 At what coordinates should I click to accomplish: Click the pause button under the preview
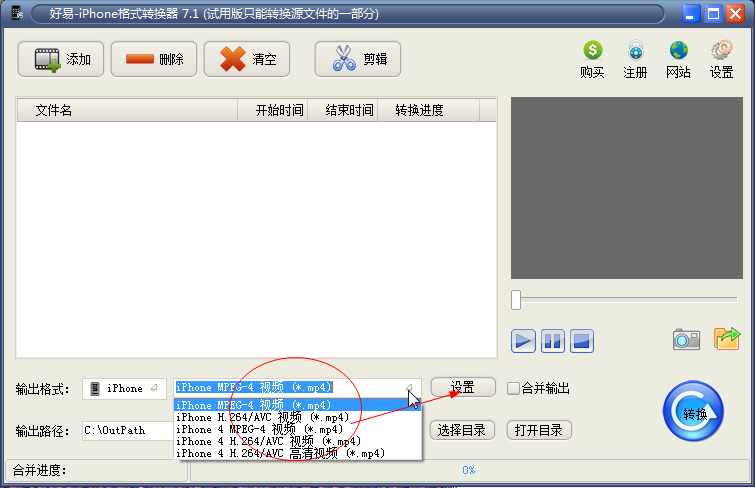(x=552, y=341)
